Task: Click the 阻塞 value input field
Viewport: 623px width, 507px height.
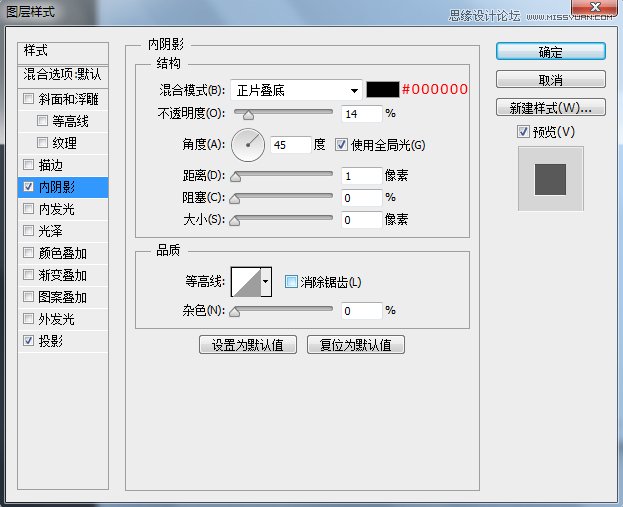Action: [362, 198]
